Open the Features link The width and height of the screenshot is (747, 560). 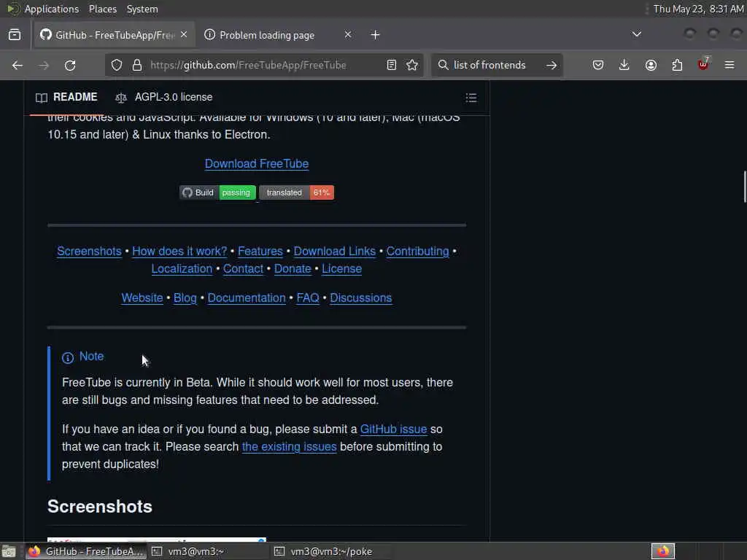(x=260, y=252)
